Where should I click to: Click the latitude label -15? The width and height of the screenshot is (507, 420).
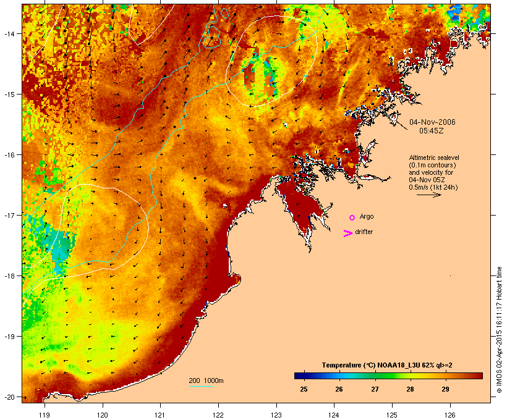tap(9, 94)
